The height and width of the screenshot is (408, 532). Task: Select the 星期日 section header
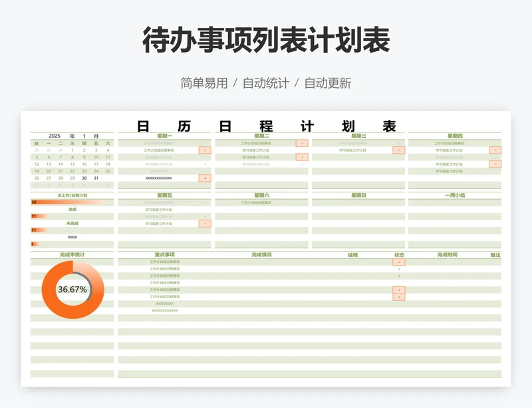(x=358, y=195)
